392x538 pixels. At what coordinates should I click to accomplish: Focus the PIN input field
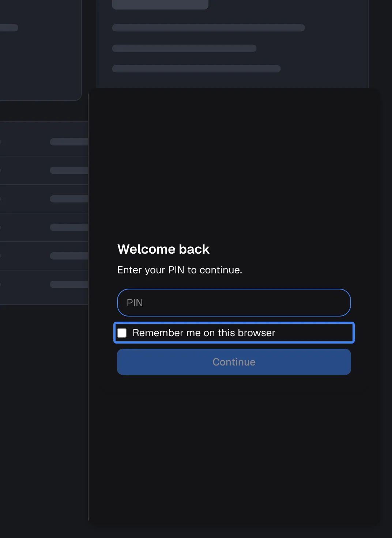[234, 303]
